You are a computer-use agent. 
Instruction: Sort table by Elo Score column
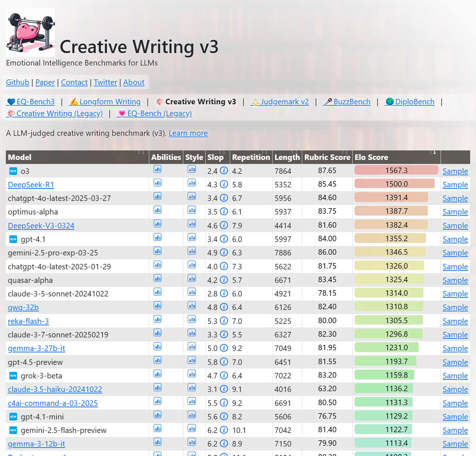pyautogui.click(x=397, y=157)
